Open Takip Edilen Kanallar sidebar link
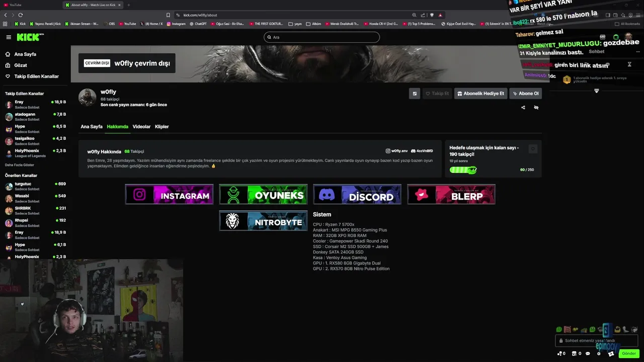 click(x=36, y=76)
